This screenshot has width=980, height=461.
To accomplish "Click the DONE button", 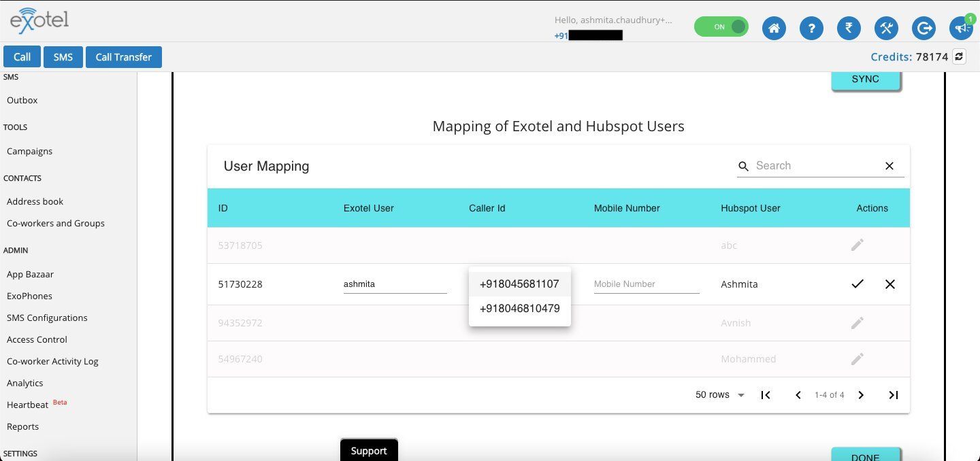I will pos(866,455).
